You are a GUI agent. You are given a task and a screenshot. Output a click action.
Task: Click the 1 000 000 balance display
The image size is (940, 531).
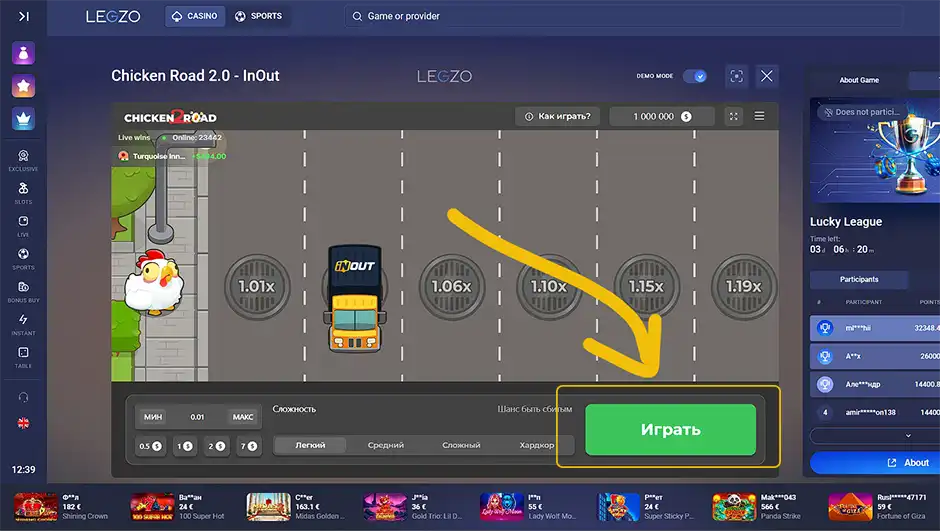[x=662, y=116]
